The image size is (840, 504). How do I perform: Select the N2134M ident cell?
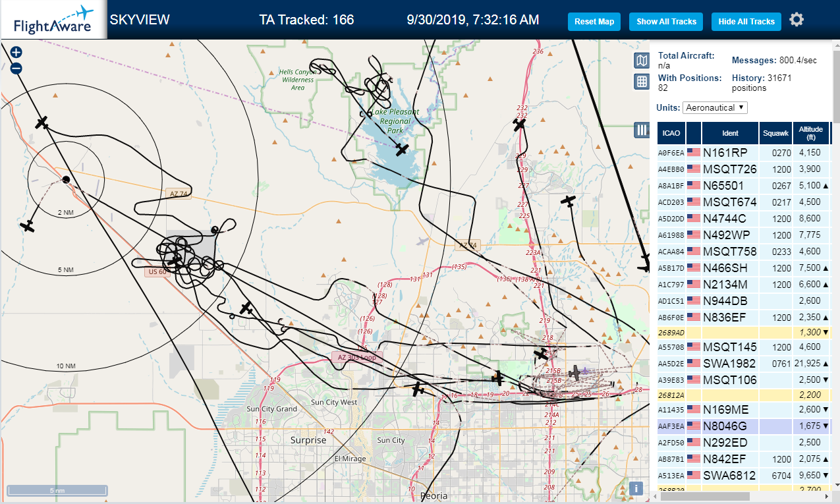[730, 284]
